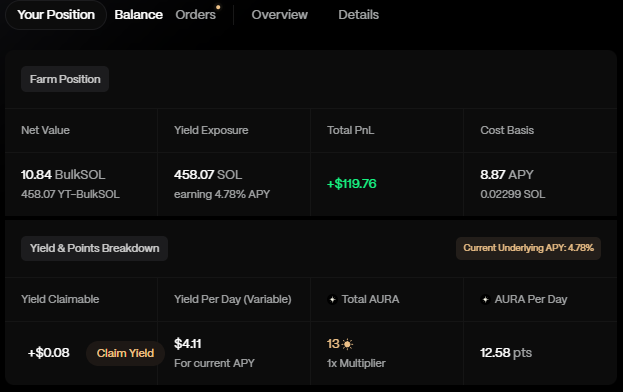Click the Net Value column header
Viewport: 623px width, 392px height.
45,130
